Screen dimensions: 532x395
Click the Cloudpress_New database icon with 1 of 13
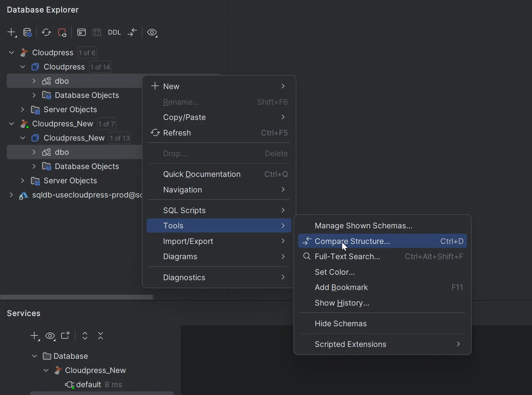(x=35, y=138)
